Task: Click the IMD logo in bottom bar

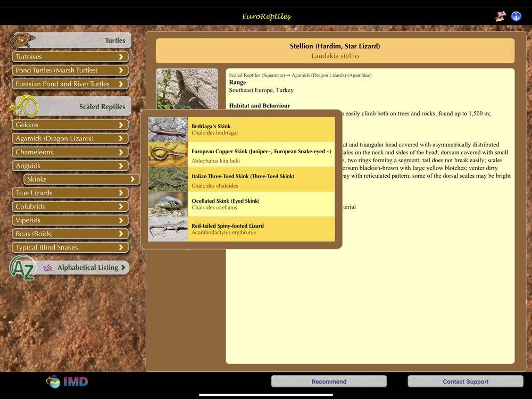Action: coord(67,381)
